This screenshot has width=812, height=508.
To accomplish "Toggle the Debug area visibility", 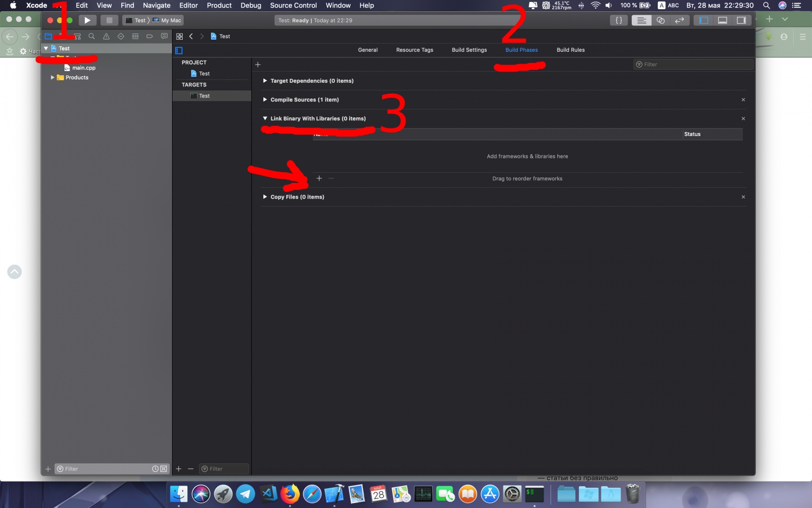I will 723,20.
